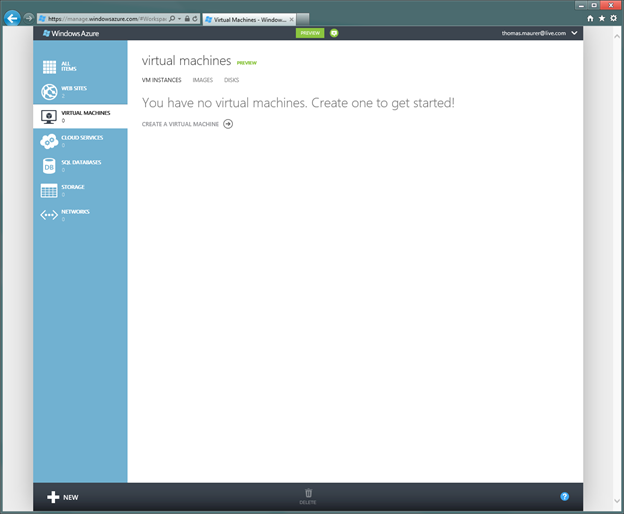Click the scrollbar up arrow
The image size is (624, 514).
pyautogui.click(x=617, y=36)
